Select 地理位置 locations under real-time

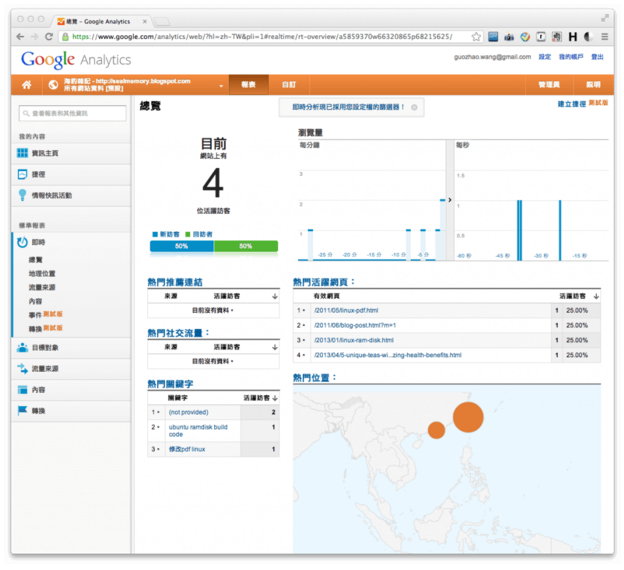click(x=42, y=273)
